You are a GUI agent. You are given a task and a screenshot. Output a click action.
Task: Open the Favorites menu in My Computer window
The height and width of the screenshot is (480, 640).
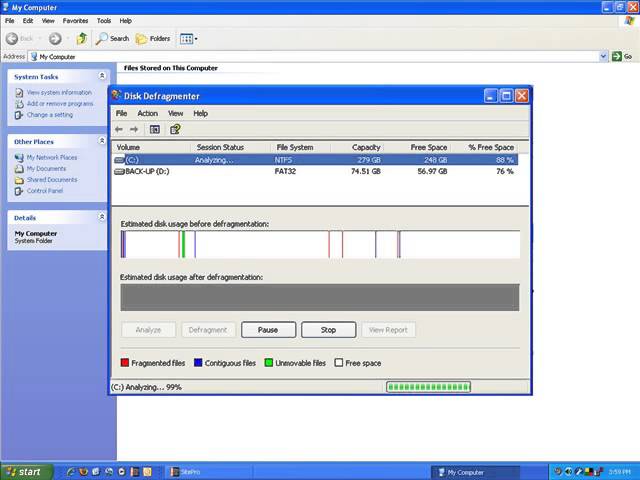click(75, 20)
